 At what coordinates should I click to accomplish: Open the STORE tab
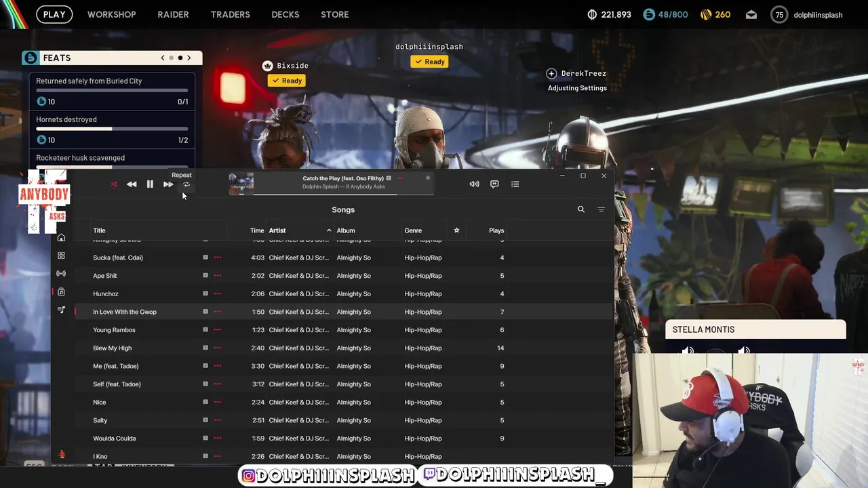click(x=335, y=14)
